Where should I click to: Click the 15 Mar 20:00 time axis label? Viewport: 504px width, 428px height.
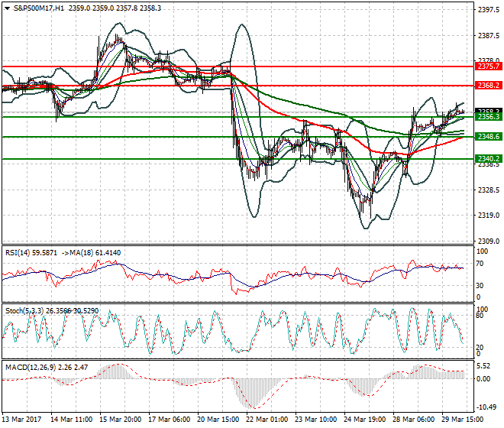pos(120,420)
